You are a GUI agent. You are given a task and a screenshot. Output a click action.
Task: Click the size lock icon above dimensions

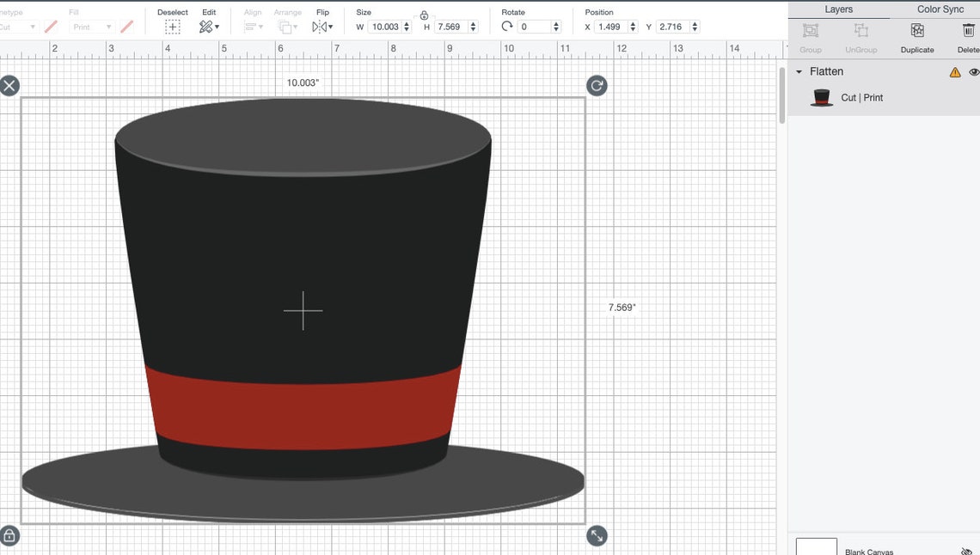[423, 15]
